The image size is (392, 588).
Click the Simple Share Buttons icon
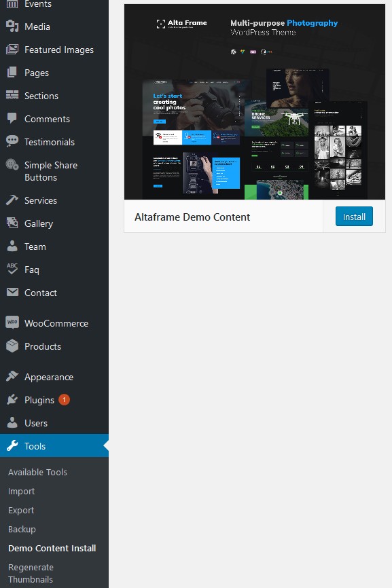[x=12, y=164]
